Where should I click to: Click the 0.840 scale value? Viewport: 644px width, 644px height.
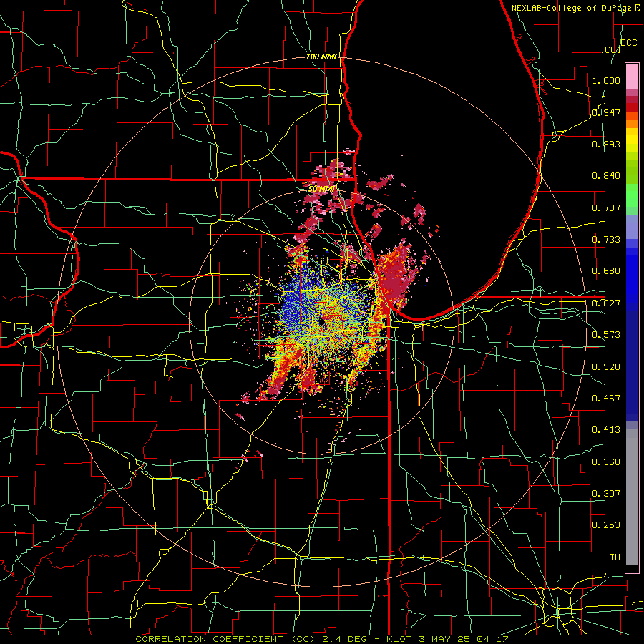(x=606, y=176)
